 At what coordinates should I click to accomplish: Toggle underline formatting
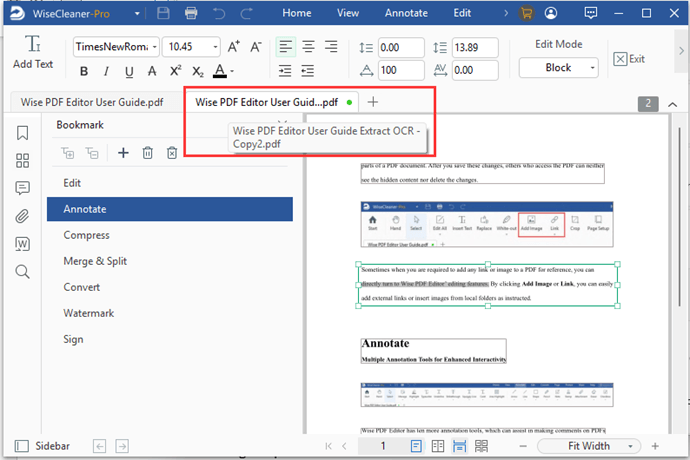129,71
